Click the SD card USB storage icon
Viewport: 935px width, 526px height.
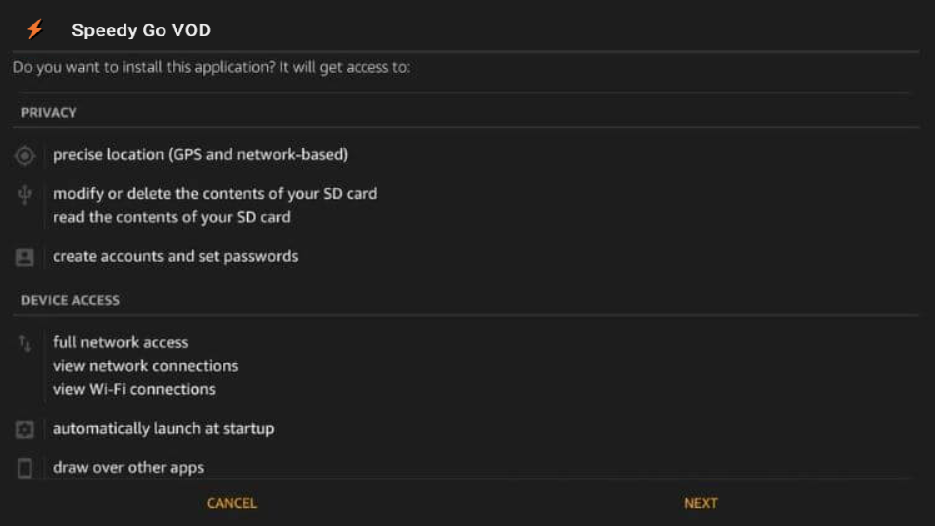(24, 194)
